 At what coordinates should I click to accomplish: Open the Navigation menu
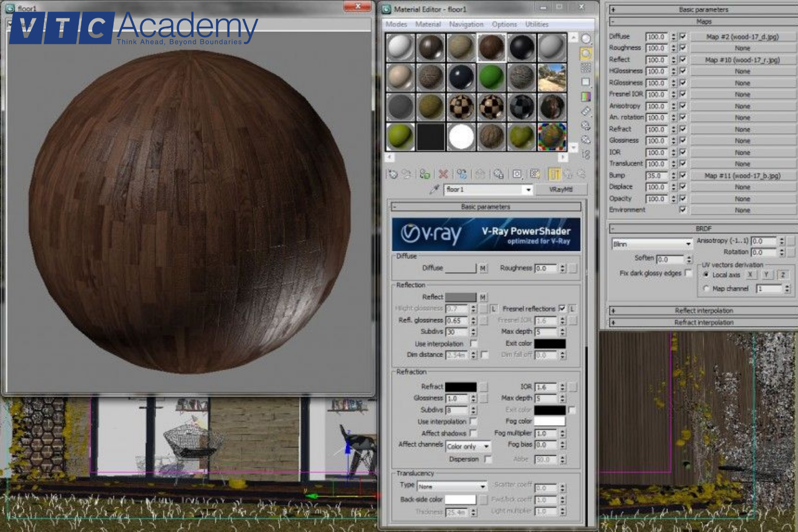pos(466,24)
